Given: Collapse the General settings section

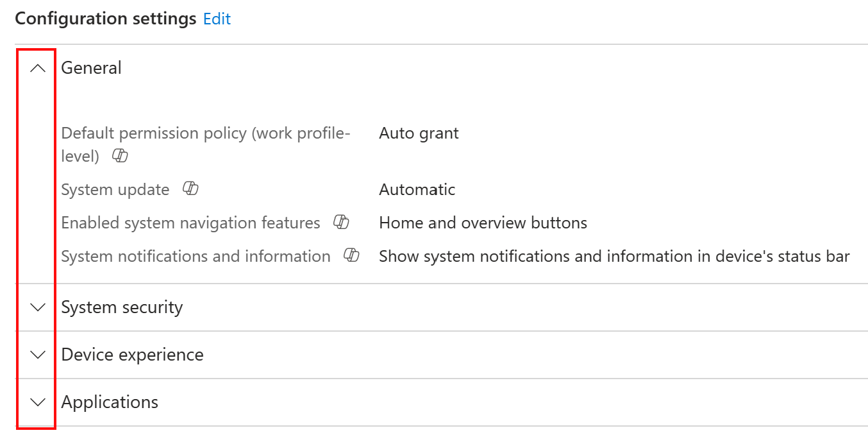Looking at the screenshot, I should (37, 67).
